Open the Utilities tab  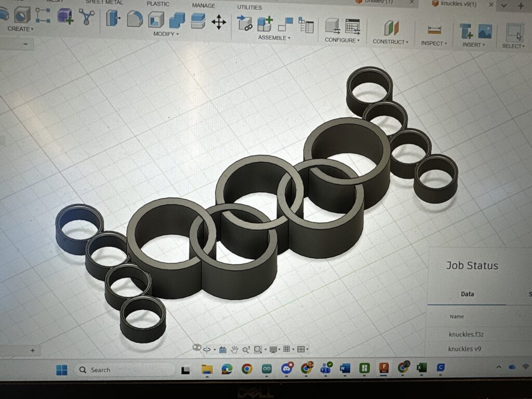click(x=250, y=7)
